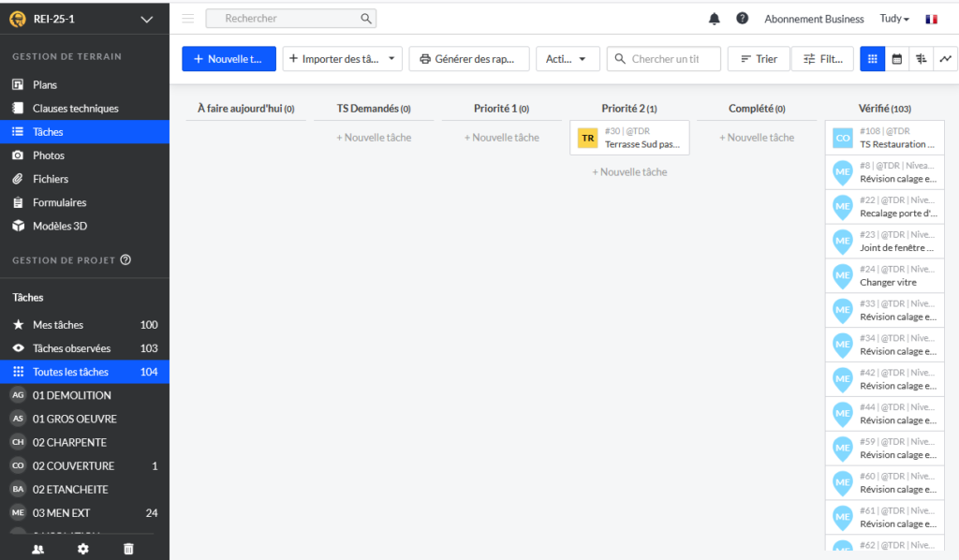The image size is (959, 560).
Task: Click Abonnement Business label
Action: [814, 19]
